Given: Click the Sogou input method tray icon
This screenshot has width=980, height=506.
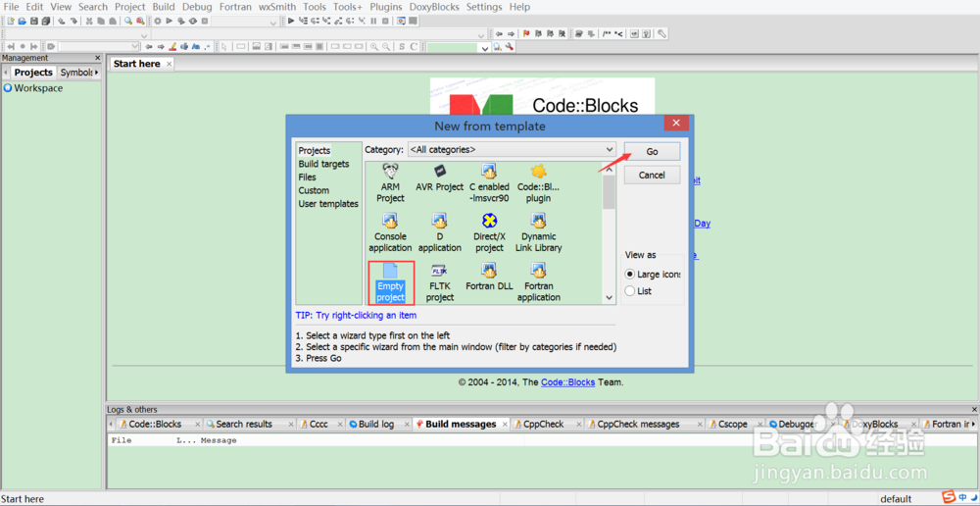Looking at the screenshot, I should 949,497.
